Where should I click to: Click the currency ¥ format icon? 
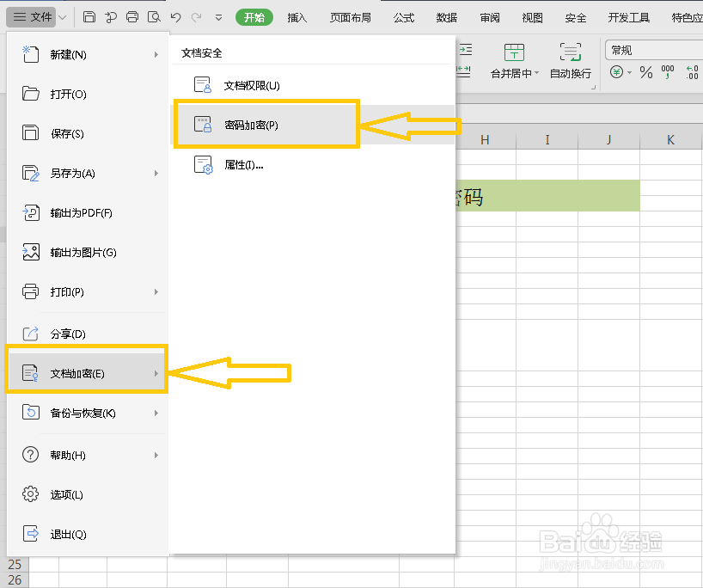[x=616, y=71]
